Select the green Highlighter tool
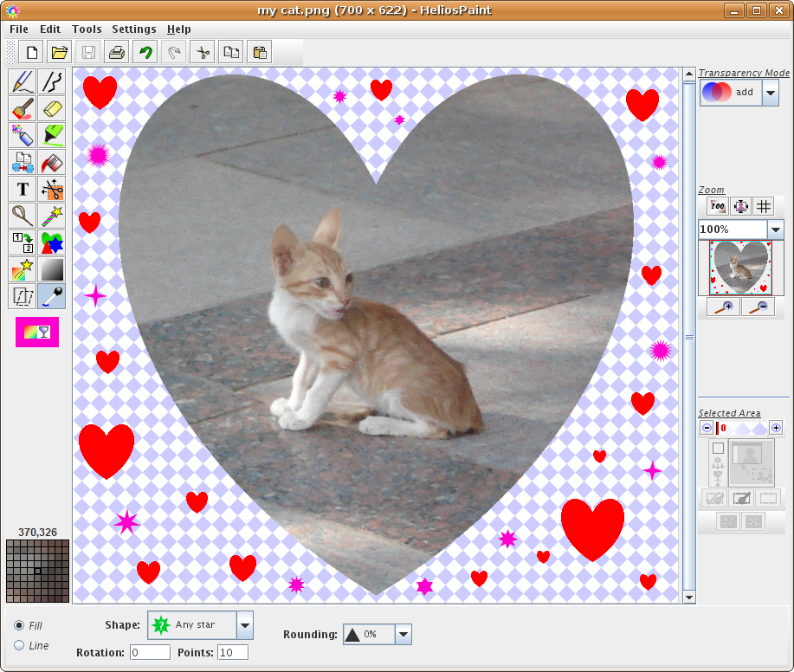794x672 pixels. click(x=52, y=135)
